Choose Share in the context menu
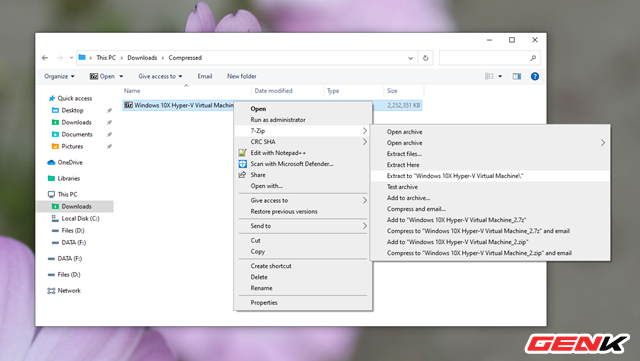Screen dimensions: 640x361 303,175
